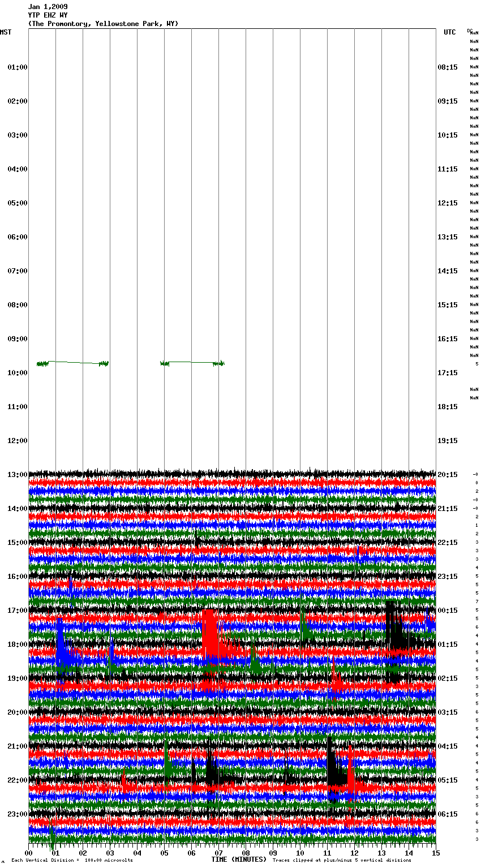Viewport: 481px width, 868px height.
Task: Click the MST axis header label
Action: pos(6,32)
